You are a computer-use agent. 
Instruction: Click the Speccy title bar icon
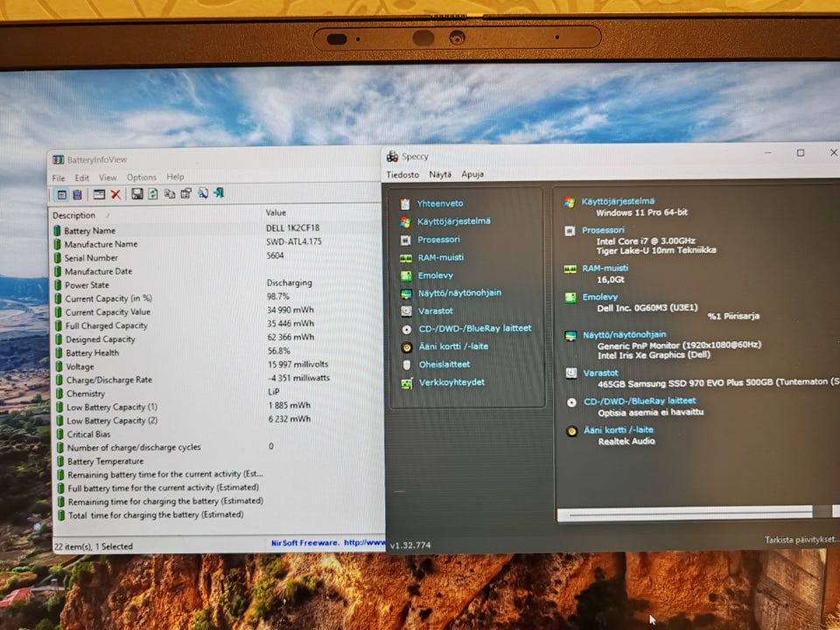392,157
